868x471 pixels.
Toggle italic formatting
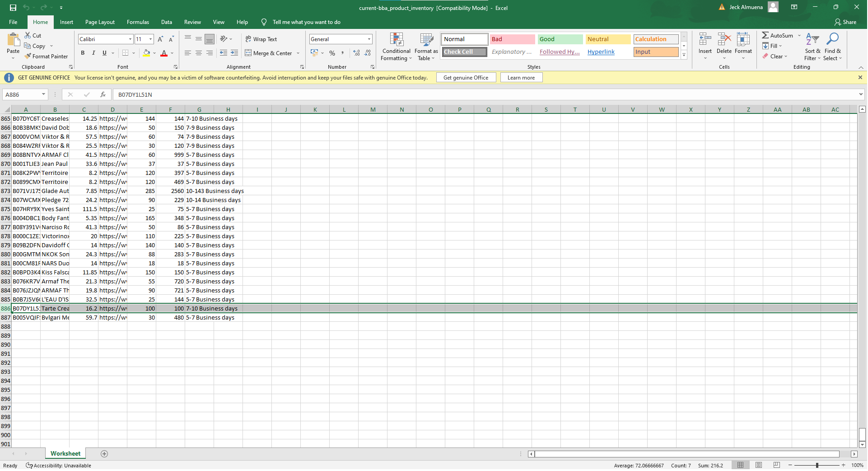[x=93, y=53]
